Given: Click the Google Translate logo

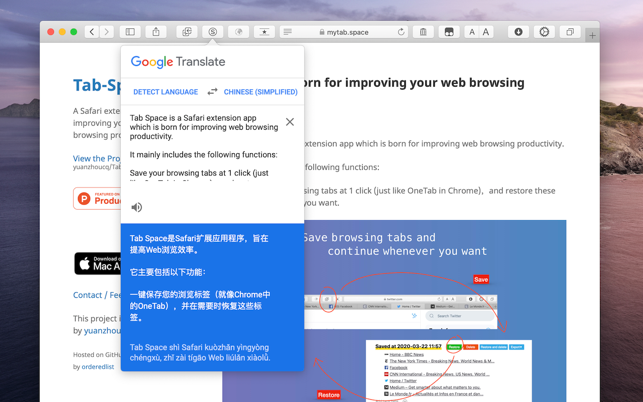Looking at the screenshot, I should [x=178, y=62].
